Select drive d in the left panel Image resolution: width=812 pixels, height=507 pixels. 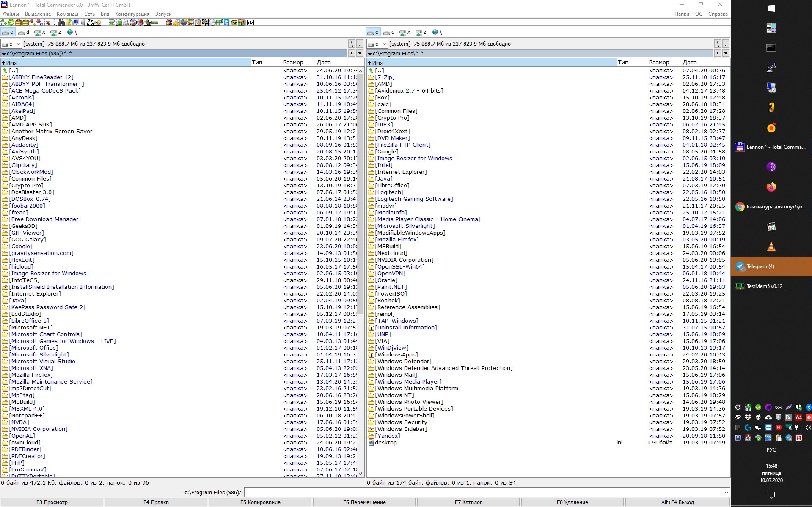pos(24,32)
